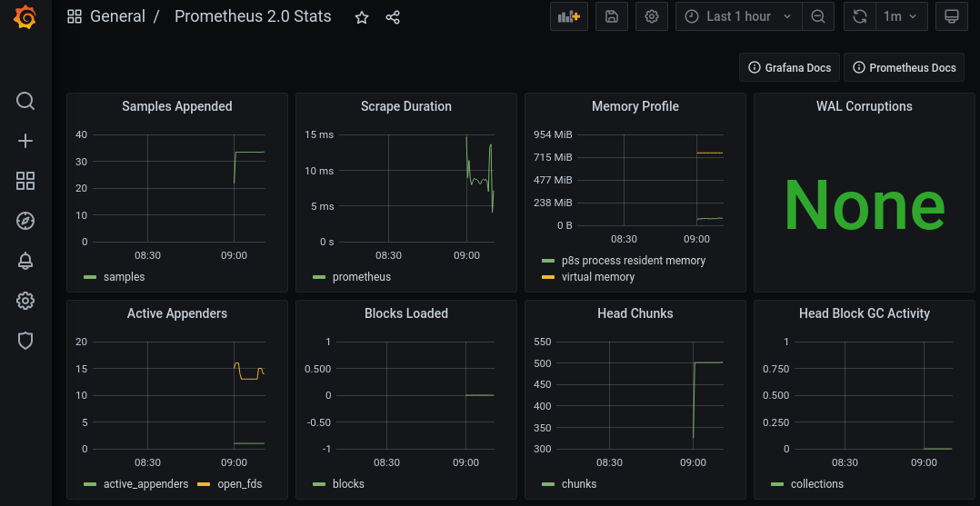Change color of samples series swatch
Viewport: 980px width, 506px height.
point(90,277)
